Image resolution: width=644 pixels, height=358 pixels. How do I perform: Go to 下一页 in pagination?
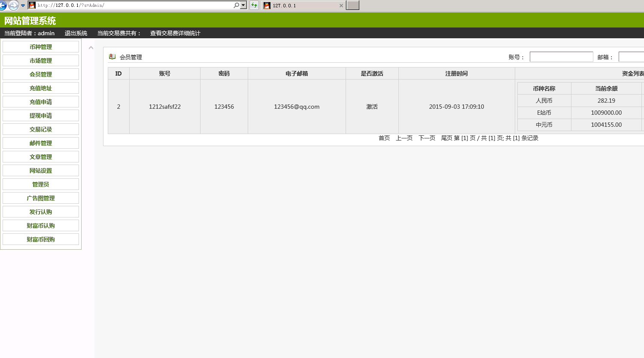[x=426, y=138]
